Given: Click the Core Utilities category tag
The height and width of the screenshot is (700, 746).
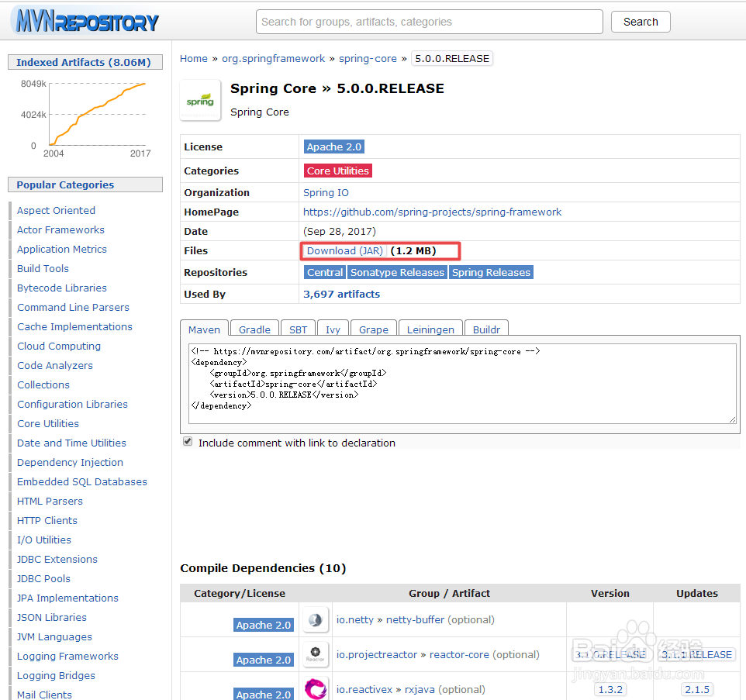Looking at the screenshot, I should (x=338, y=171).
